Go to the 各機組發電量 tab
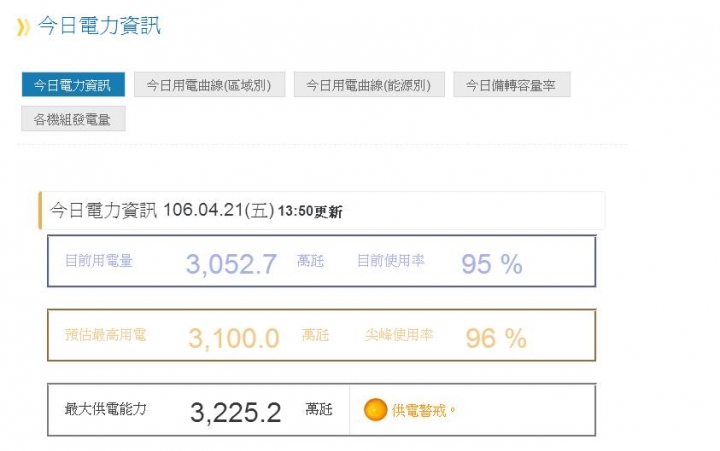Viewport: 720px width, 451px height. click(73, 119)
